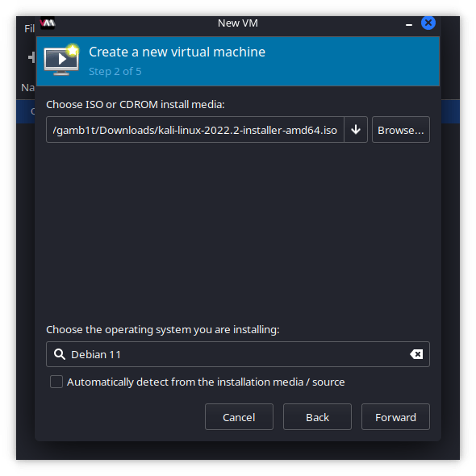Click into the kali-linux ISO path field

[195, 130]
